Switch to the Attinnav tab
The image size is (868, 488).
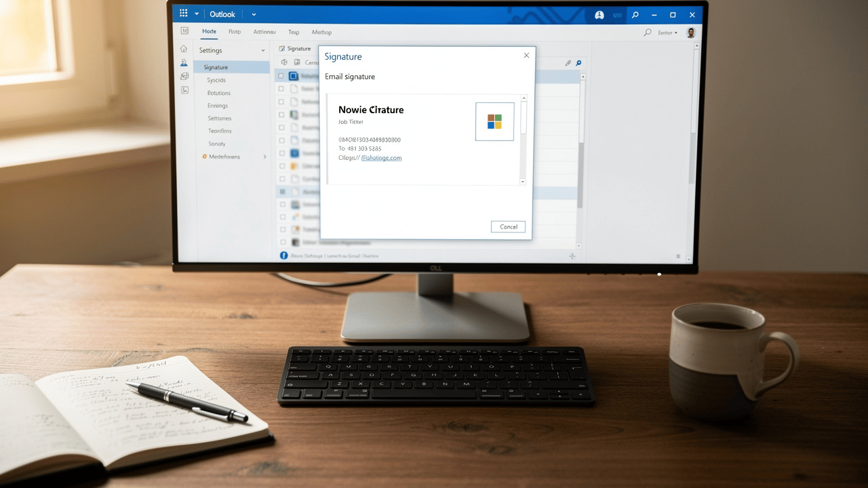coord(264,32)
